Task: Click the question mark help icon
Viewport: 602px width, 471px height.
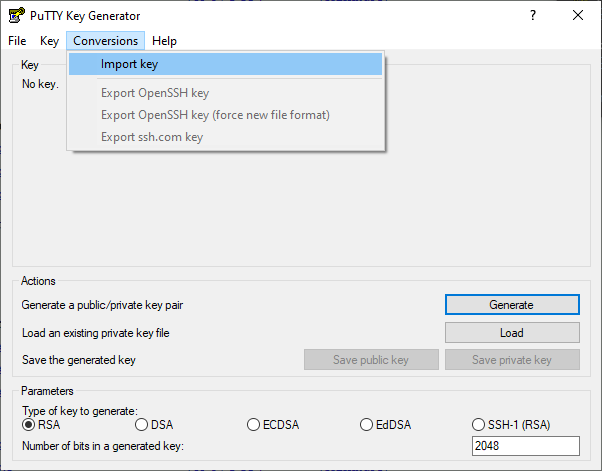Action: pyautogui.click(x=533, y=15)
